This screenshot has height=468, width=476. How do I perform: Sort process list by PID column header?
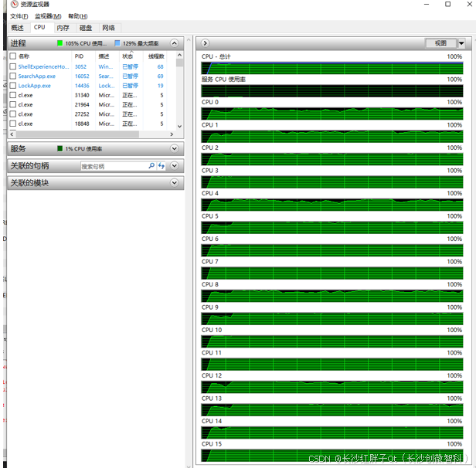[80, 56]
